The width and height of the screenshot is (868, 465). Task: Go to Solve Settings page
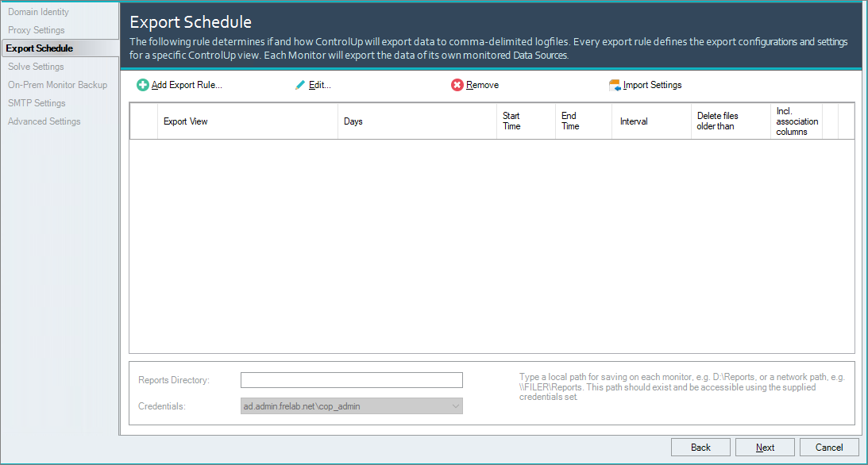point(36,67)
